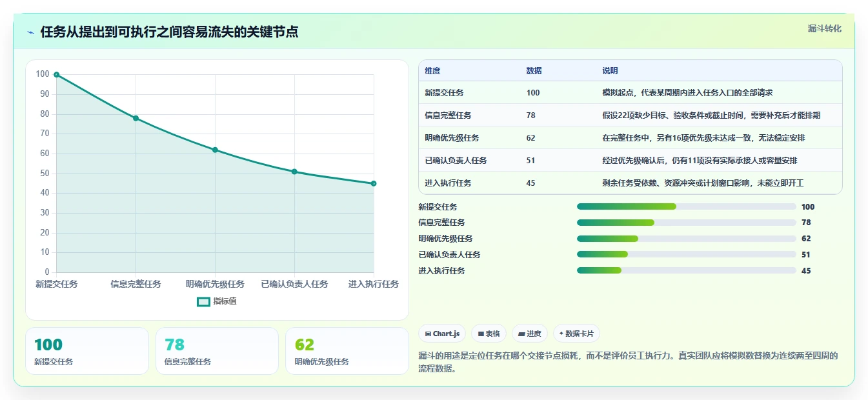Click the chart data point for 明确优先级任务

(215, 150)
